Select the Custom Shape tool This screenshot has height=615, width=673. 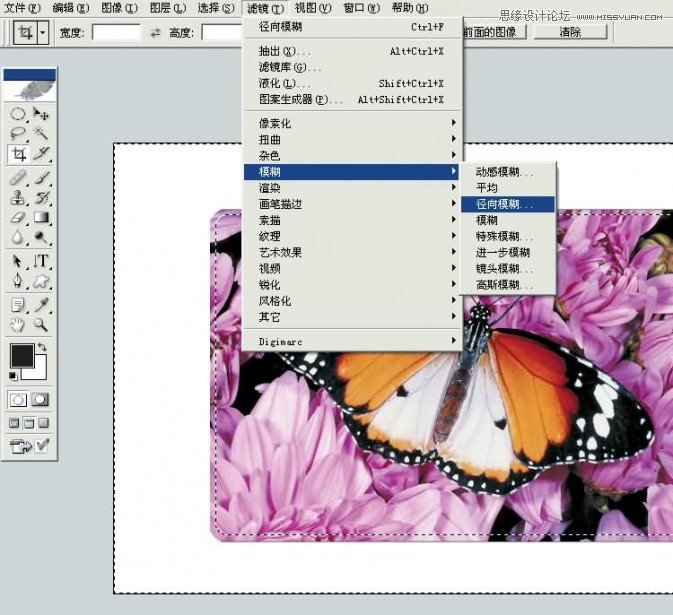pyautogui.click(x=41, y=281)
